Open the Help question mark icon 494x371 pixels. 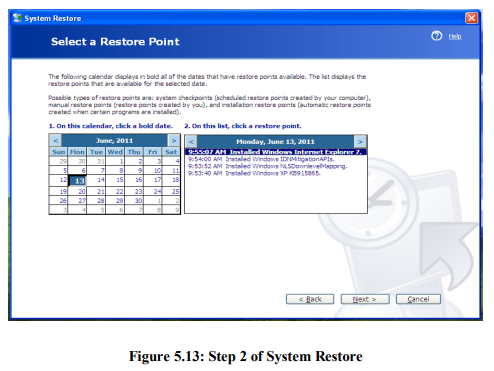pos(436,36)
